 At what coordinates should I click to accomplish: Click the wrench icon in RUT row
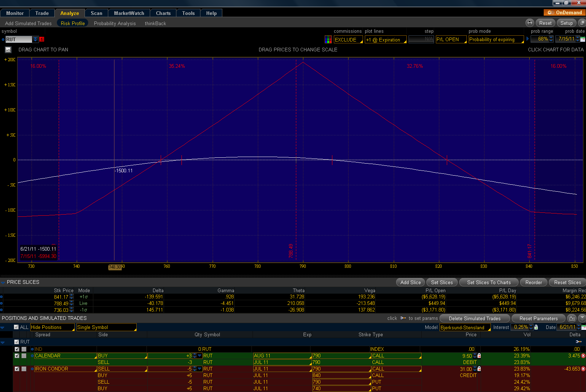(578, 342)
